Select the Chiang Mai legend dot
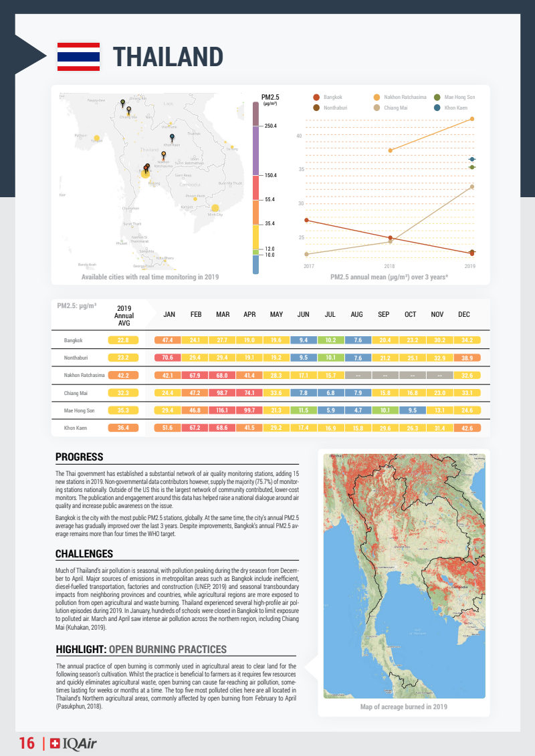535x756 pixels. tap(377, 108)
